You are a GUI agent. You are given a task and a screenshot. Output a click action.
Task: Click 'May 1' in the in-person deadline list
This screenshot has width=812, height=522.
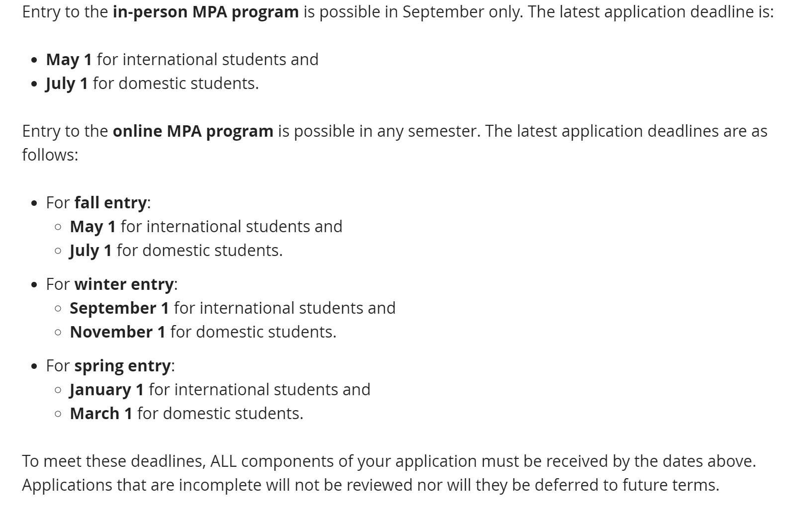click(69, 59)
